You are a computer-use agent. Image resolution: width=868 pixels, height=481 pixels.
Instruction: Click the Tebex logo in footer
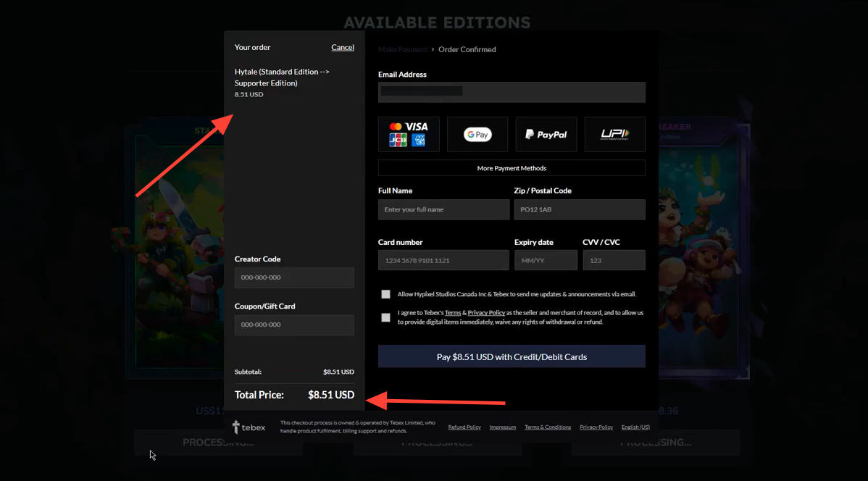249,427
